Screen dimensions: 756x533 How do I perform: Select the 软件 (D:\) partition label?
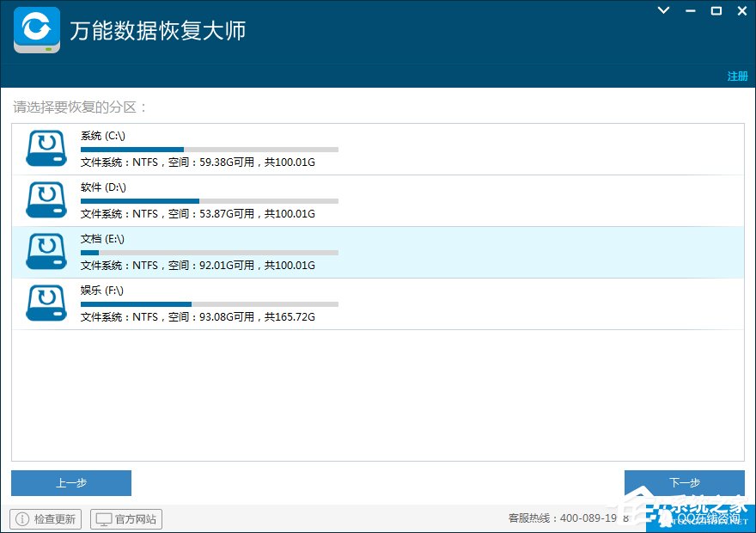tap(103, 187)
